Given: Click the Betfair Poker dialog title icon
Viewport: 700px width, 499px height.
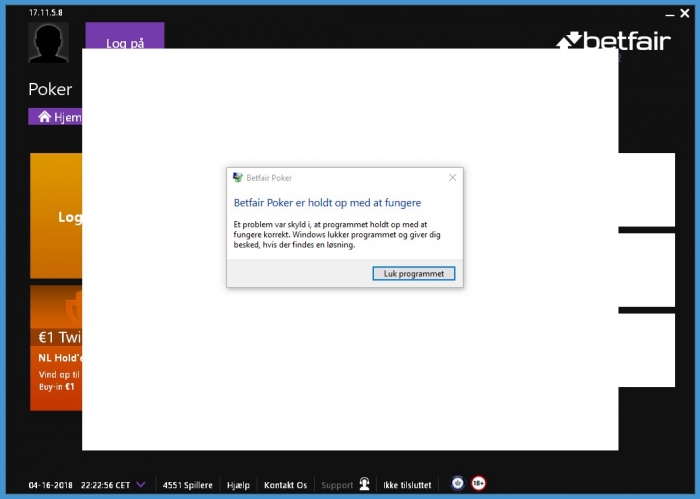Looking at the screenshot, I should pyautogui.click(x=238, y=178).
